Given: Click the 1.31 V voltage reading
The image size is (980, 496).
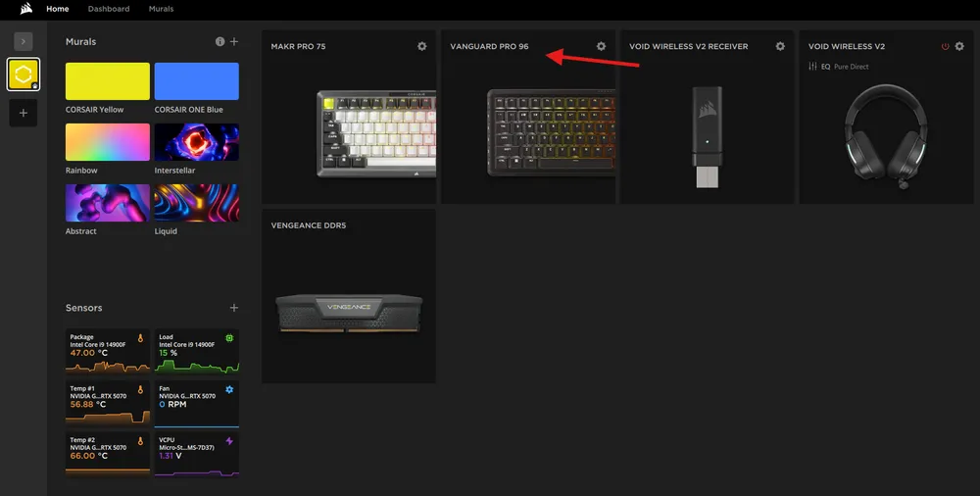Looking at the screenshot, I should 170,456.
